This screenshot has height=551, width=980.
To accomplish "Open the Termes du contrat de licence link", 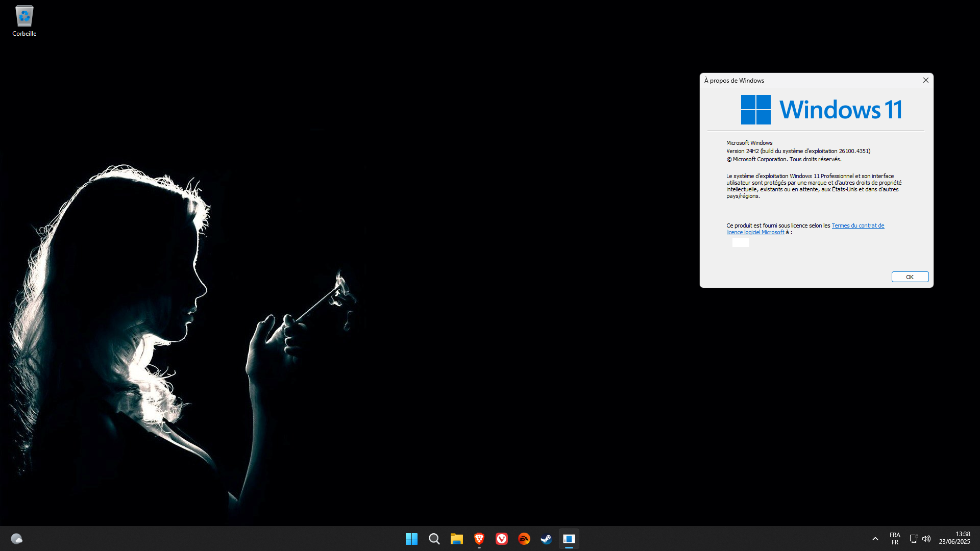I will pos(805,229).
